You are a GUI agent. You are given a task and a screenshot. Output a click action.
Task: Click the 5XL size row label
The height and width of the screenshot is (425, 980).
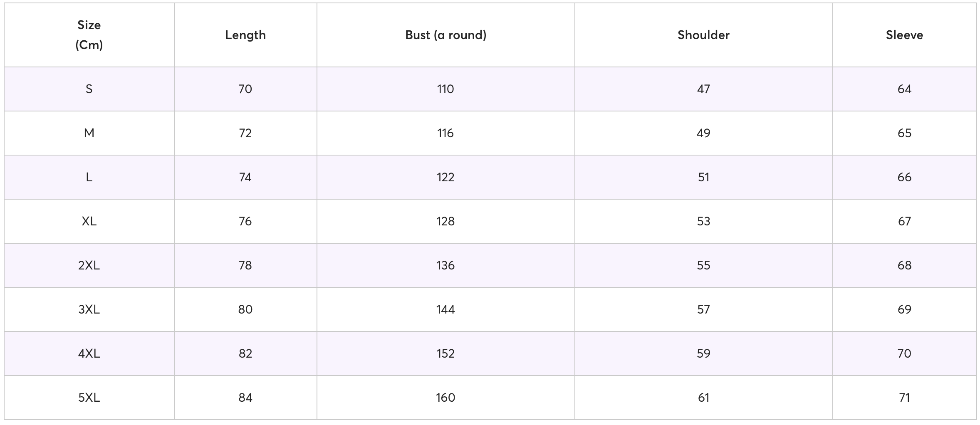(x=89, y=398)
